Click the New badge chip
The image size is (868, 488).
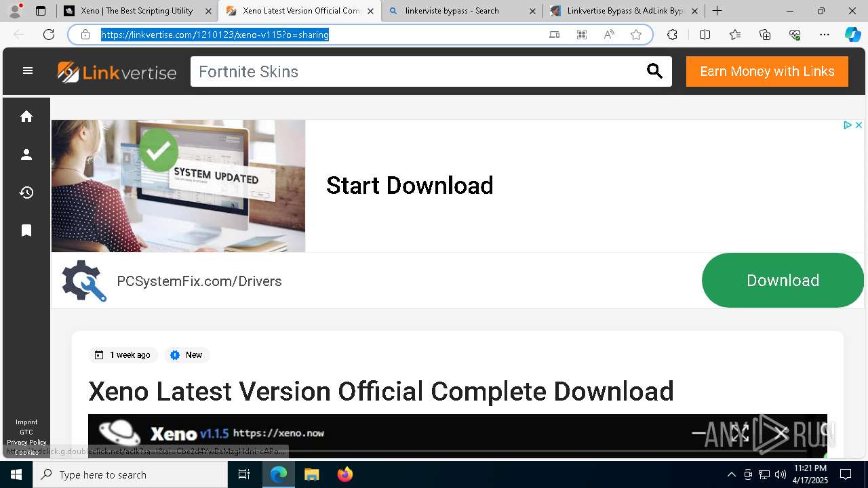click(186, 355)
